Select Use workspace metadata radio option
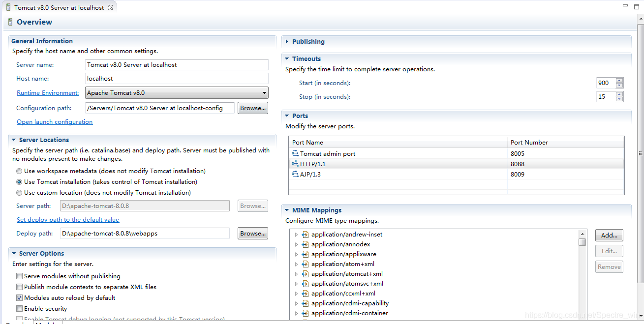Screen dimensions: 644x324 click(19, 171)
